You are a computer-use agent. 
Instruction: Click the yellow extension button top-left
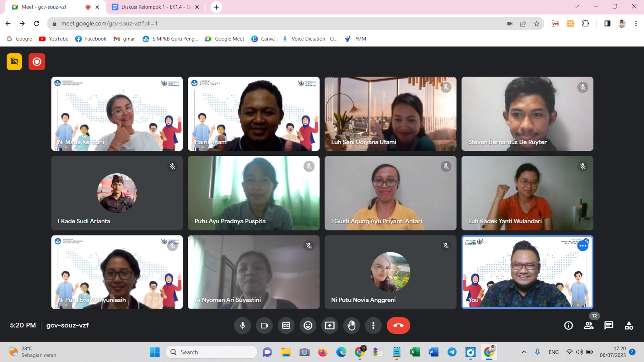tap(14, 62)
